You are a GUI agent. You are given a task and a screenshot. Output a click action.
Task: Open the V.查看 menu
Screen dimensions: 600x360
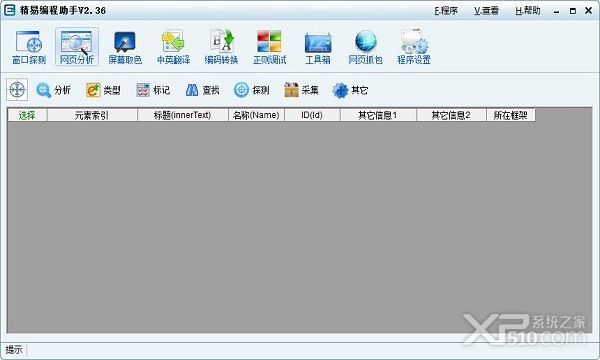click(486, 11)
